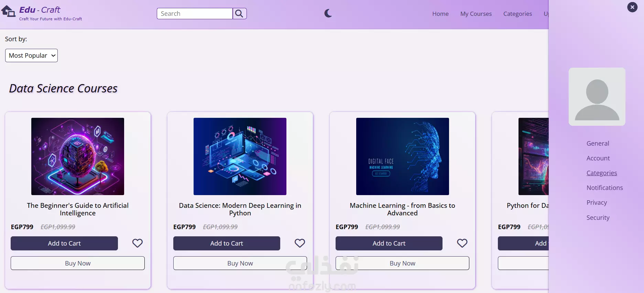Image resolution: width=644 pixels, height=293 pixels.
Task: Buy Now the Beginner's Guide to AI course
Action: coord(78,263)
